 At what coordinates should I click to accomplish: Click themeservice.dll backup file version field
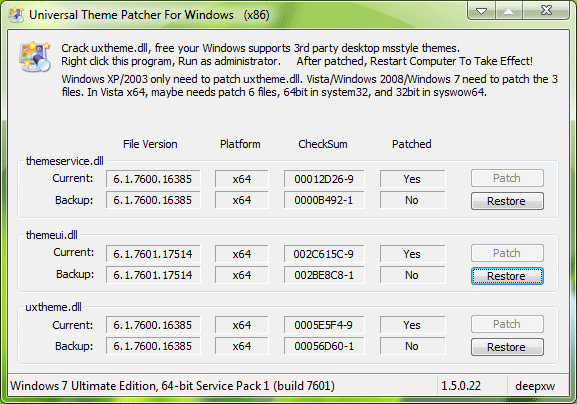coord(153,200)
